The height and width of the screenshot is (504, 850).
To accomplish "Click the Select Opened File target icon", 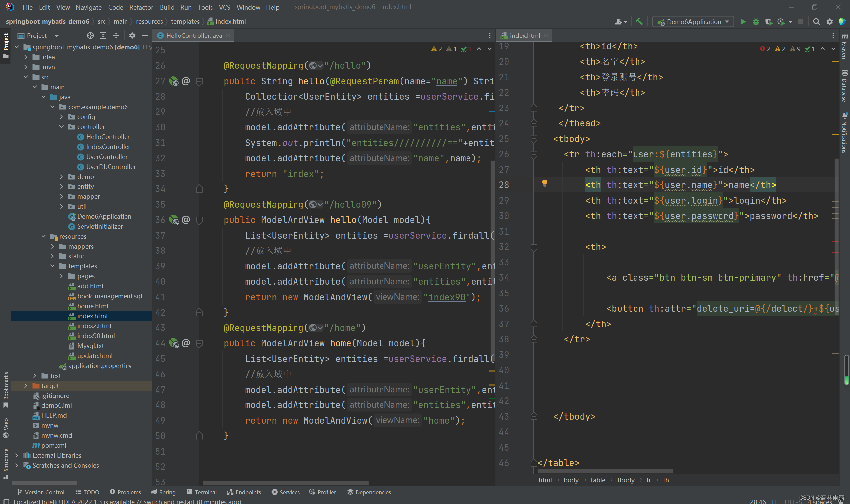I will (x=90, y=36).
